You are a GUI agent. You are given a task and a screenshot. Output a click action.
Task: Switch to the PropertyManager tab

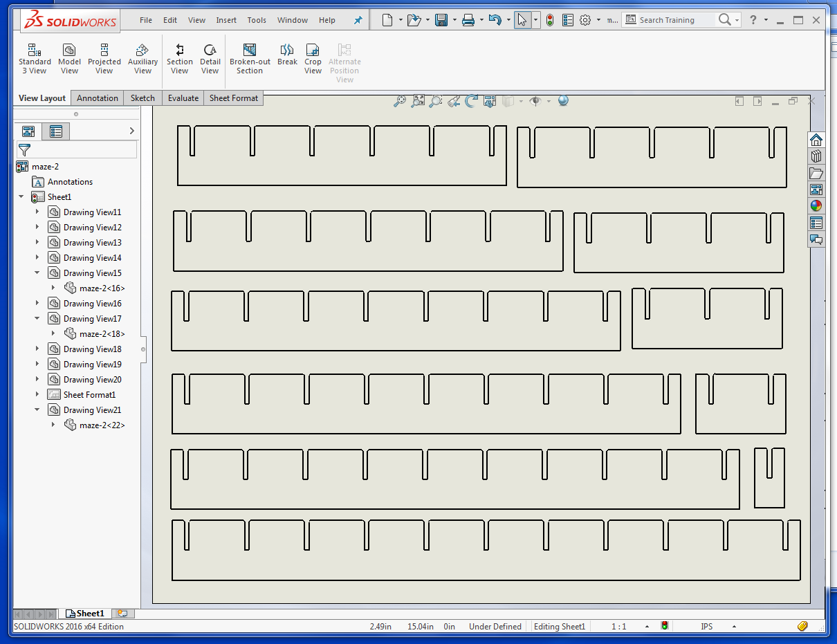pos(56,131)
